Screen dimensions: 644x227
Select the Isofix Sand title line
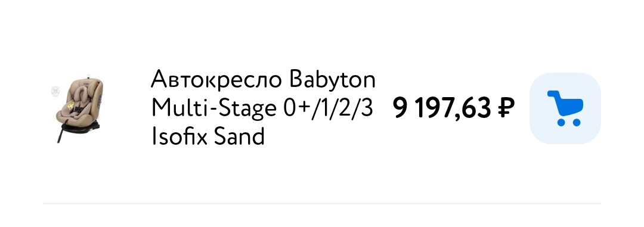click(208, 137)
